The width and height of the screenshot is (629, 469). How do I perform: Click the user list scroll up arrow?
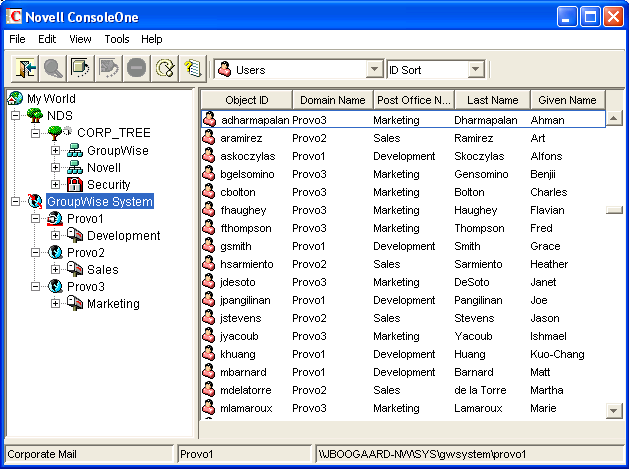(614, 118)
